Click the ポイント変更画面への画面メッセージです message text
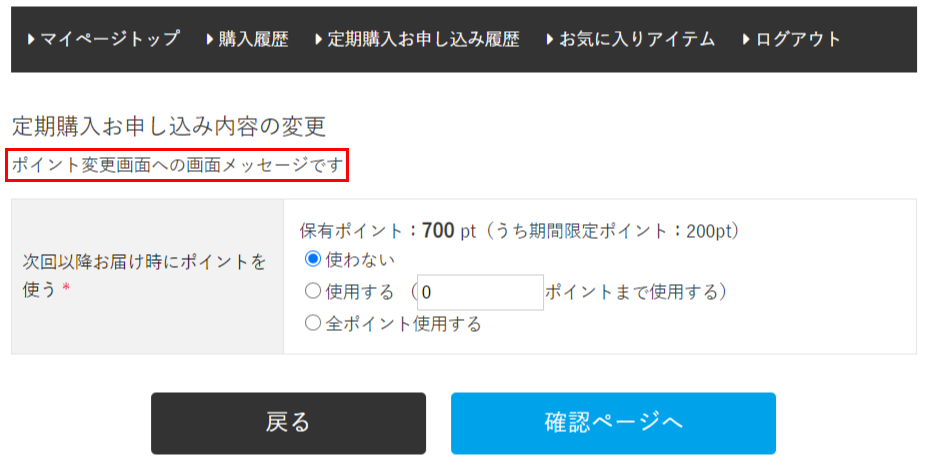 click(177, 166)
